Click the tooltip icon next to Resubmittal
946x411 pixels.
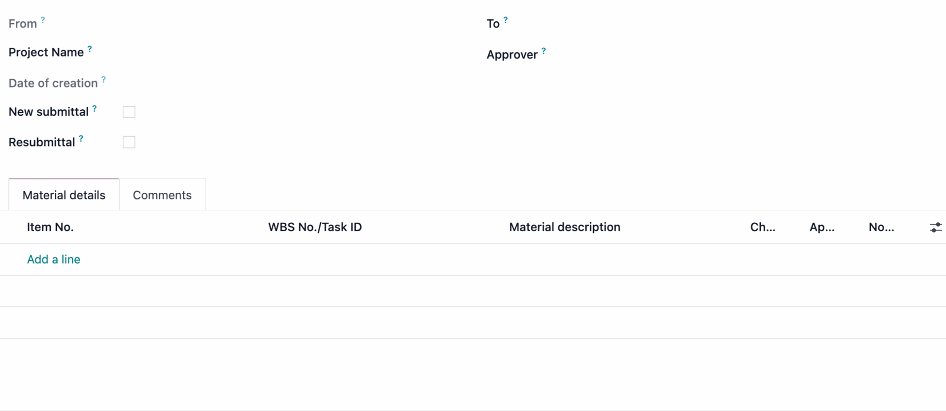click(81, 139)
